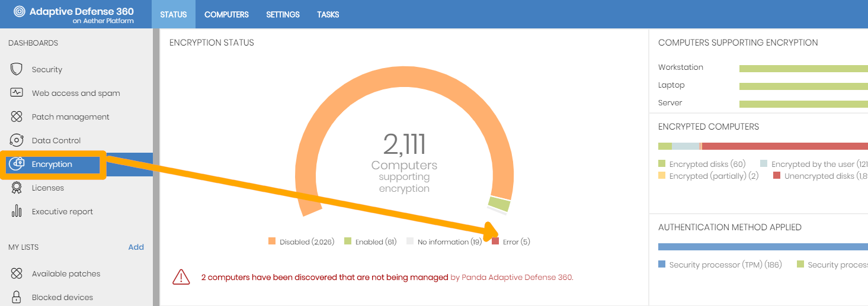The width and height of the screenshot is (868, 306).
Task: Click the No information (19) legend entry
Action: (444, 241)
